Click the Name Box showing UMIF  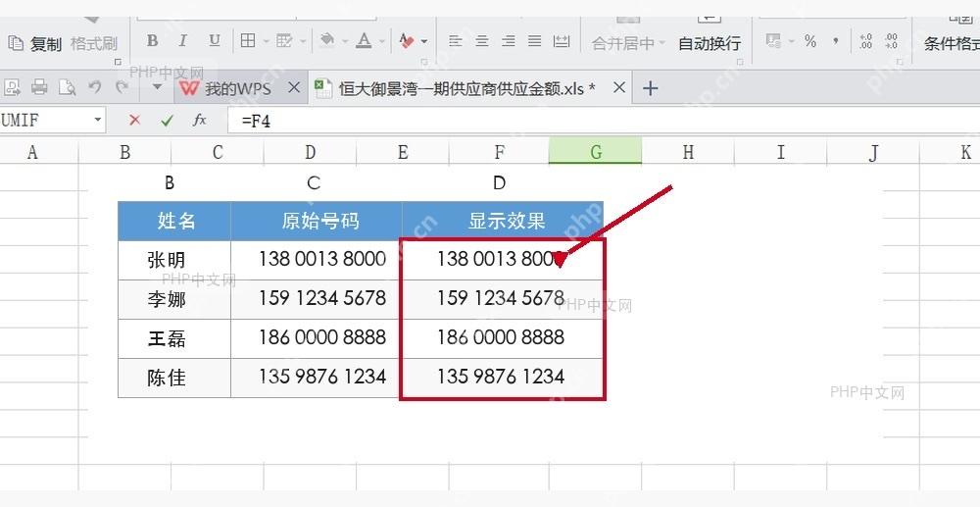46,120
